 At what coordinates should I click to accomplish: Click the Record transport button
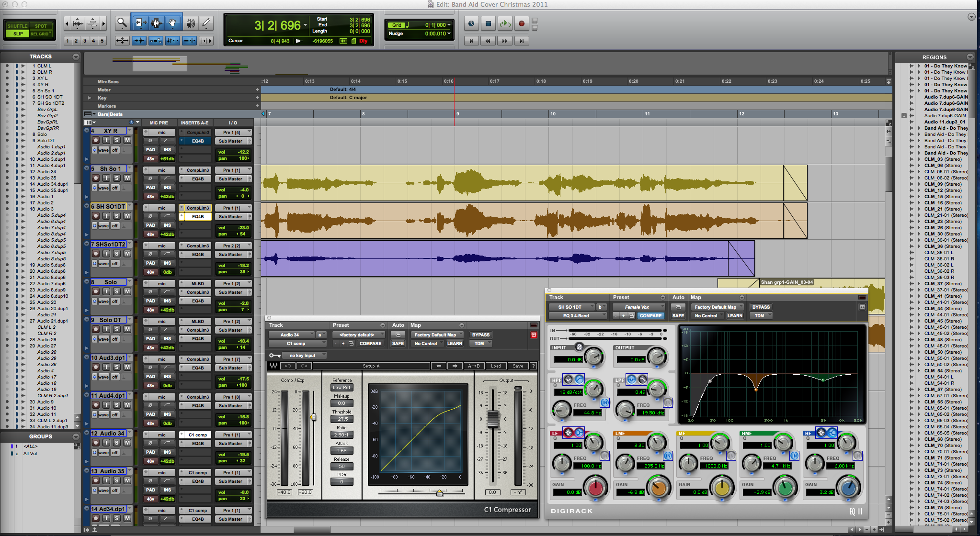click(x=522, y=23)
